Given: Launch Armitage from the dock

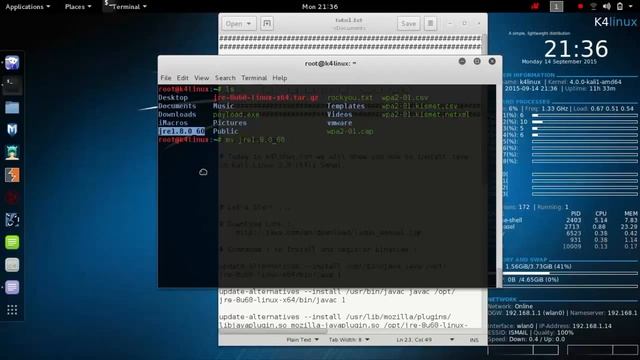Looking at the screenshot, I should [x=12, y=153].
